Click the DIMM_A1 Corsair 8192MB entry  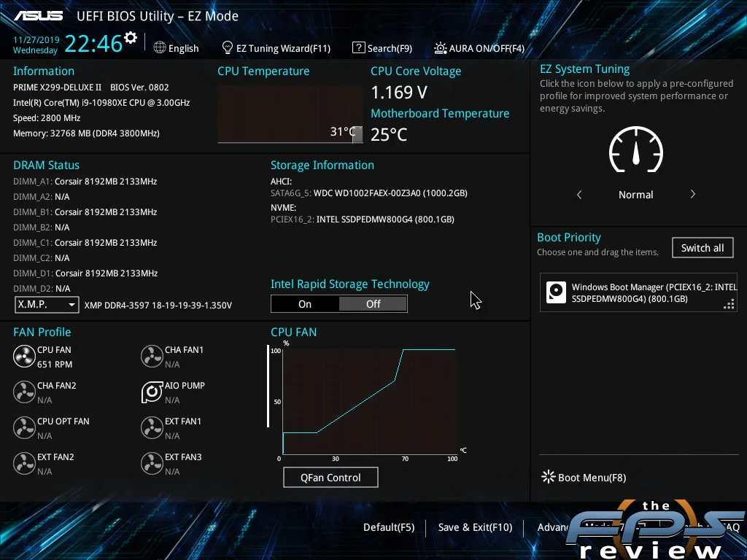pos(85,182)
